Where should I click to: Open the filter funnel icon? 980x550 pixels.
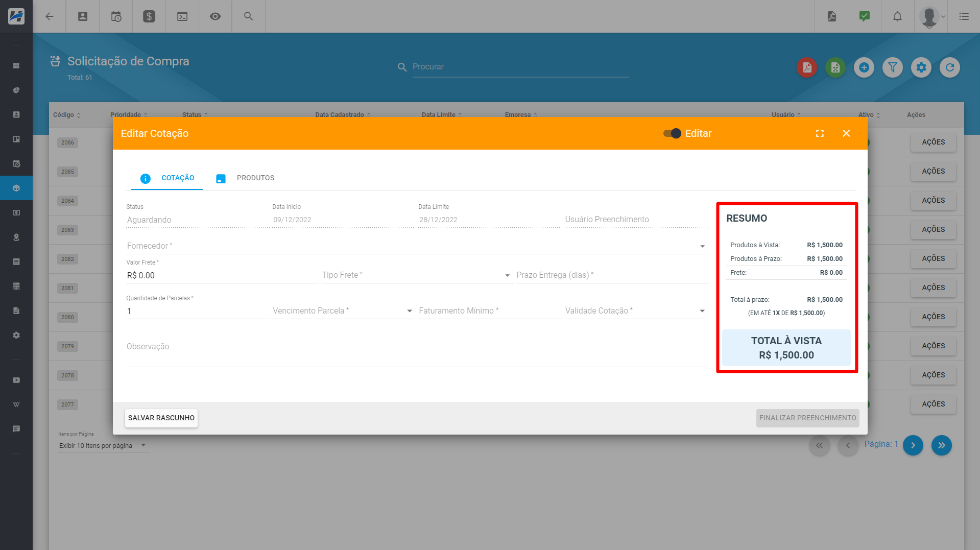pos(893,67)
